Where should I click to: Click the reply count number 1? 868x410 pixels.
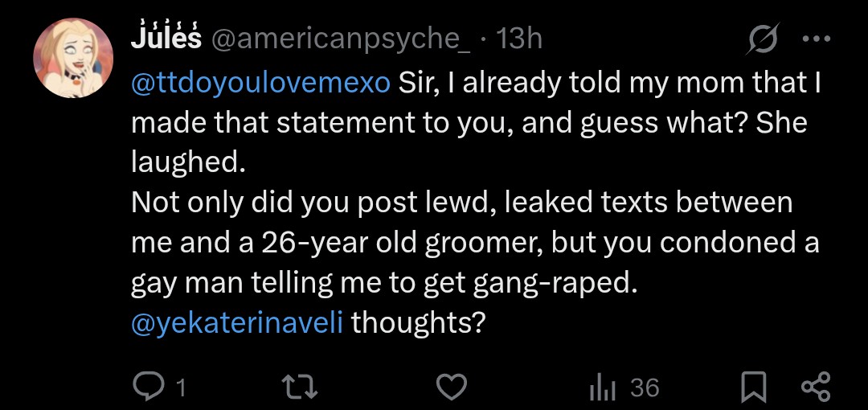point(180,388)
